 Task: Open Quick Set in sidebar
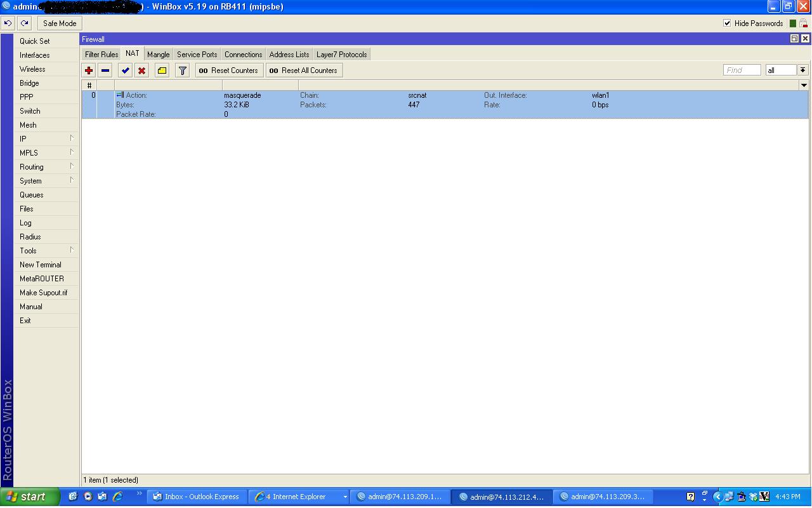coord(46,41)
